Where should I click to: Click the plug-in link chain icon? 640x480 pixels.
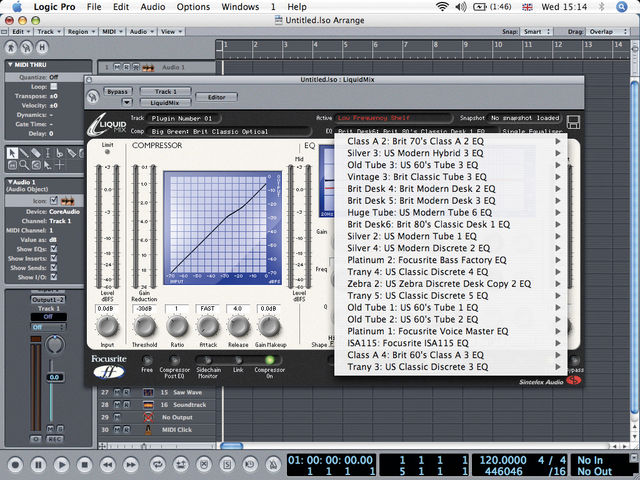point(93,97)
